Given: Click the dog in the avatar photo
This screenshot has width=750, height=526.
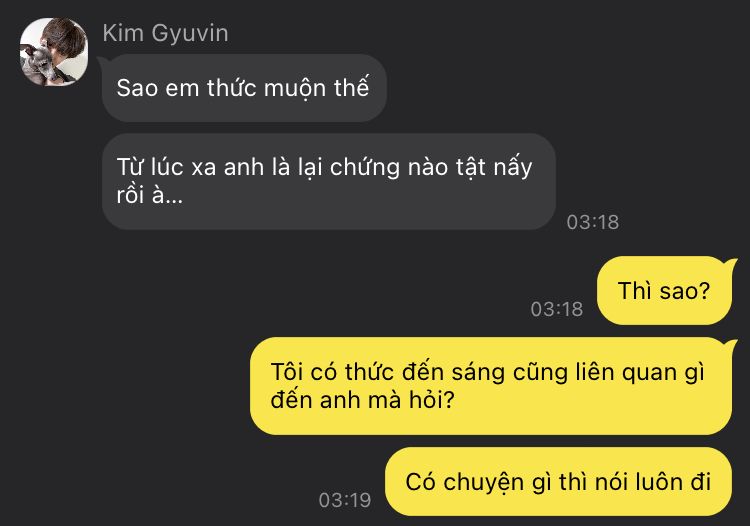Looking at the screenshot, I should pyautogui.click(x=37, y=62).
